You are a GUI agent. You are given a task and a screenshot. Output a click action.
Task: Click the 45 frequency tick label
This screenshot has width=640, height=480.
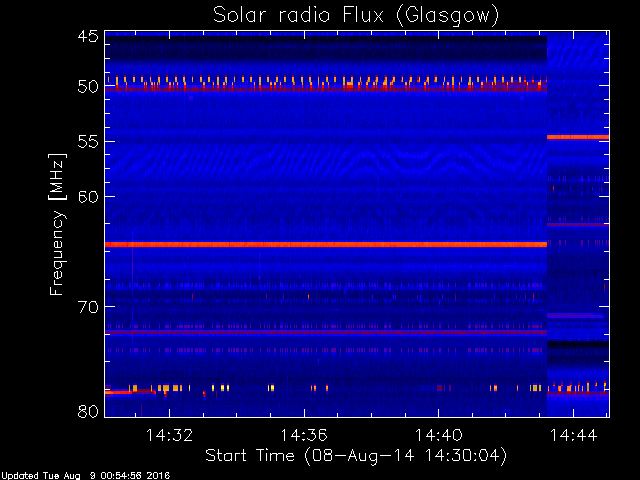(x=88, y=36)
